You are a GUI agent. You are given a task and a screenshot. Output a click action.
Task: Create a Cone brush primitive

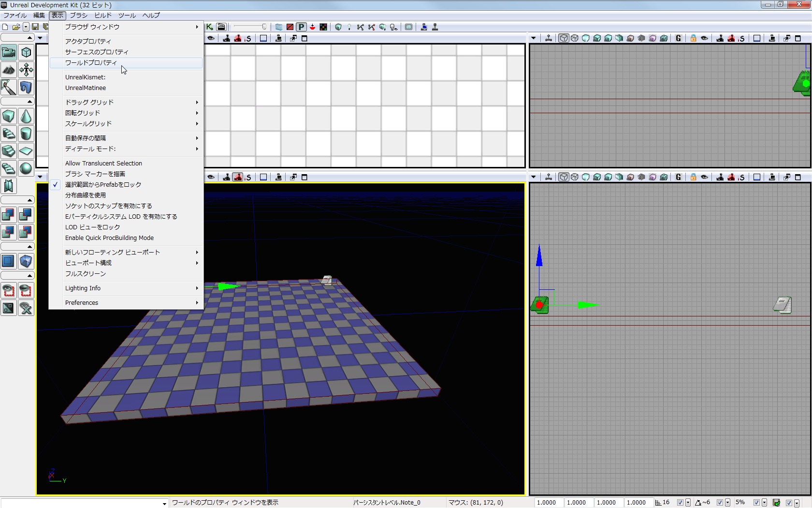pos(26,117)
